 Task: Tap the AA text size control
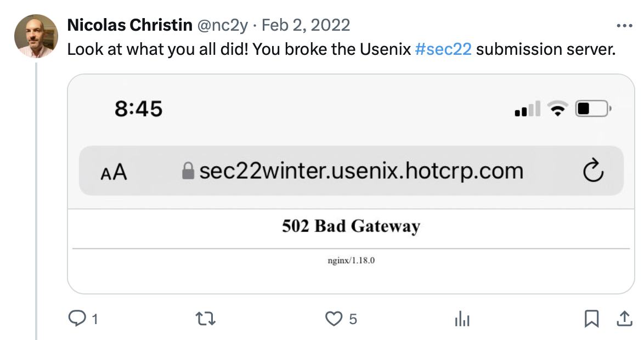[114, 172]
